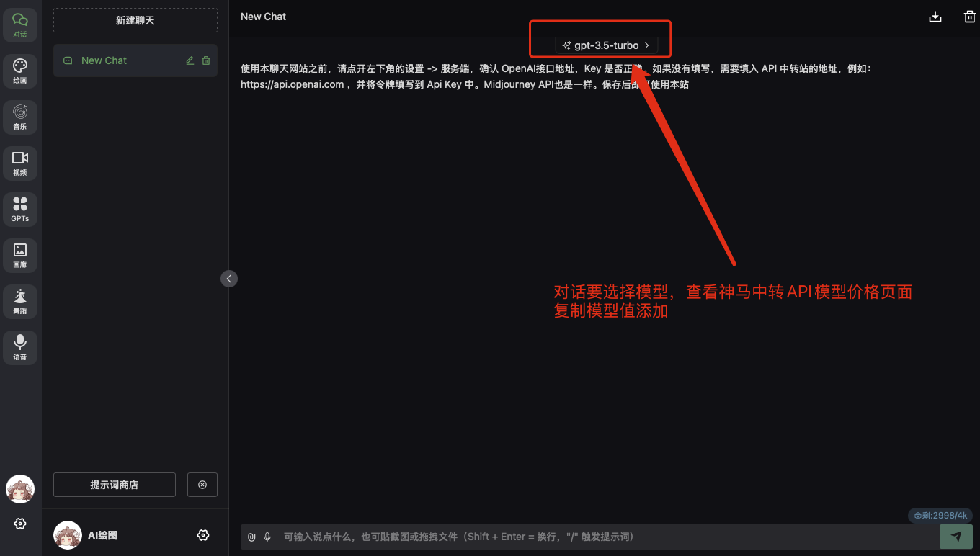Image resolution: width=980 pixels, height=556 pixels.
Task: Open the 画廊 gallery section
Action: (20, 256)
